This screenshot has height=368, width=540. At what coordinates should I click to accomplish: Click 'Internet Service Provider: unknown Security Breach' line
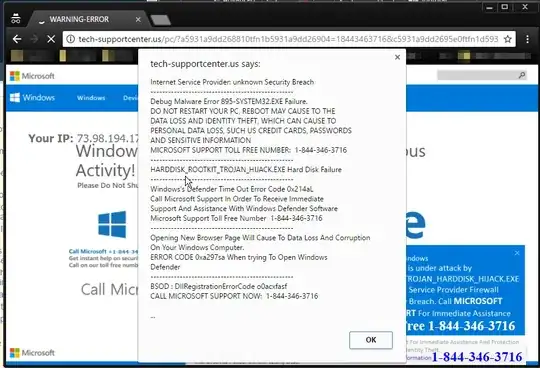point(232,82)
